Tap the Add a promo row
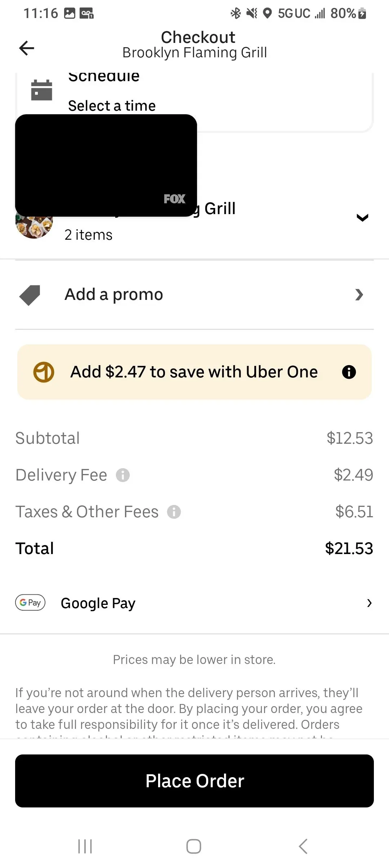 click(x=194, y=295)
